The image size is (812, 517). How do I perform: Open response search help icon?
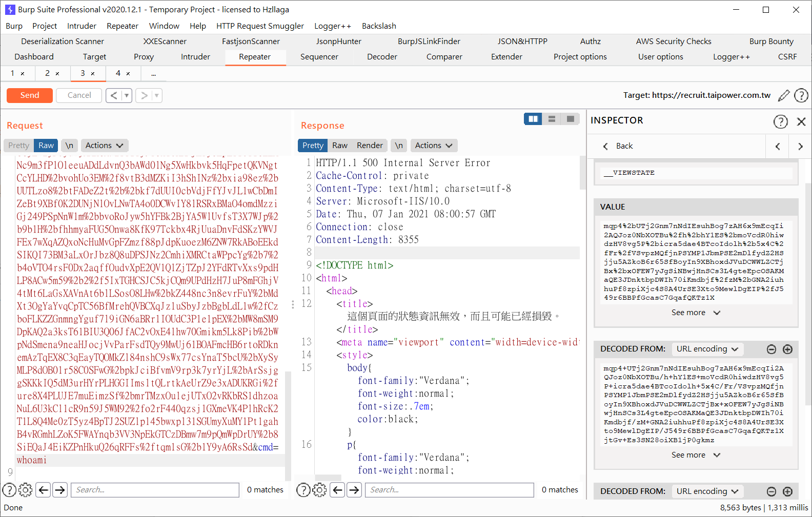point(303,490)
